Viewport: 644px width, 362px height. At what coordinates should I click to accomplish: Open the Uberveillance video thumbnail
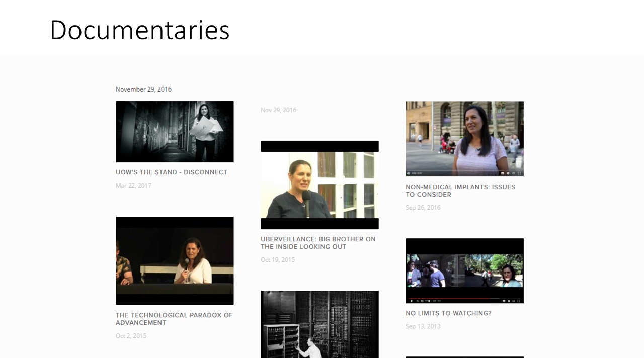tap(319, 185)
